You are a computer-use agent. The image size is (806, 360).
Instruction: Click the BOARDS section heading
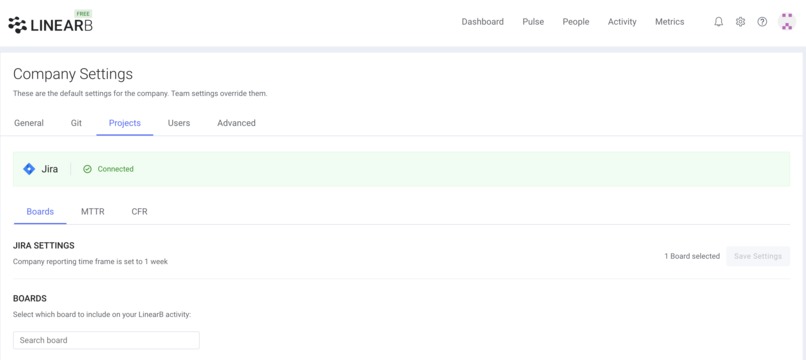(x=30, y=298)
